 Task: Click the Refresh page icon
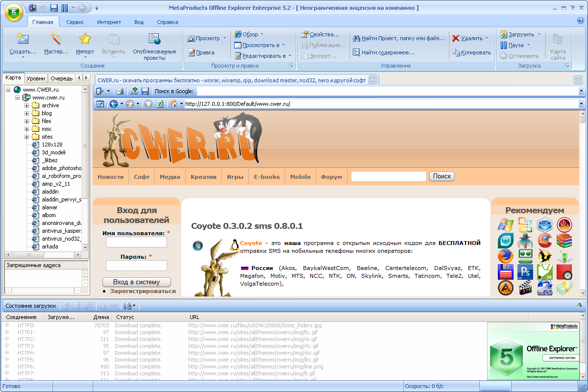pos(160,104)
